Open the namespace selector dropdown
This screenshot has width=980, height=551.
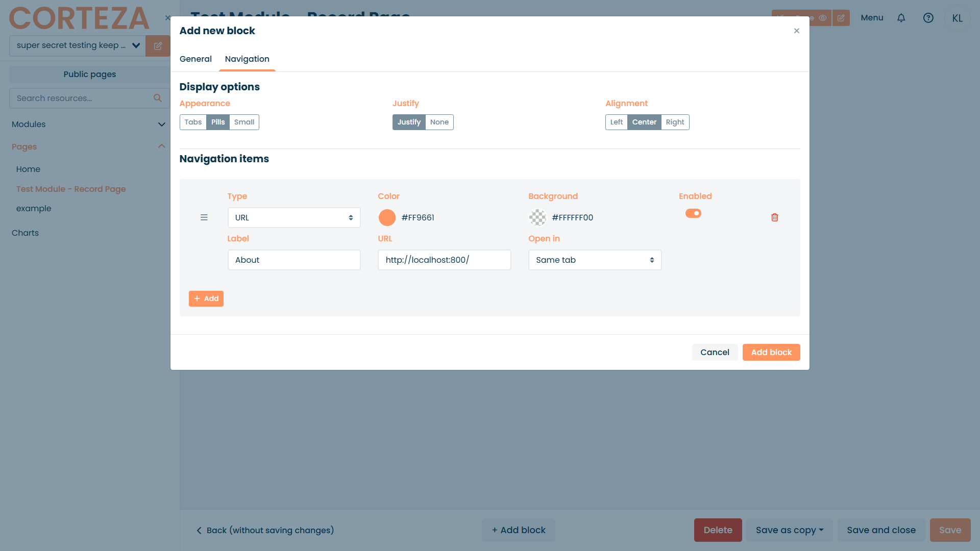[x=77, y=46]
